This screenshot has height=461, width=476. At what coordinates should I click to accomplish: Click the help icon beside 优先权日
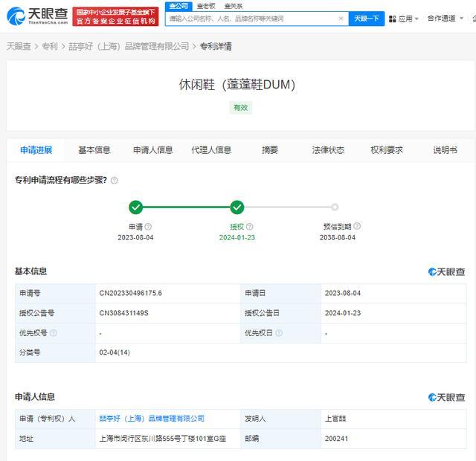(279, 333)
